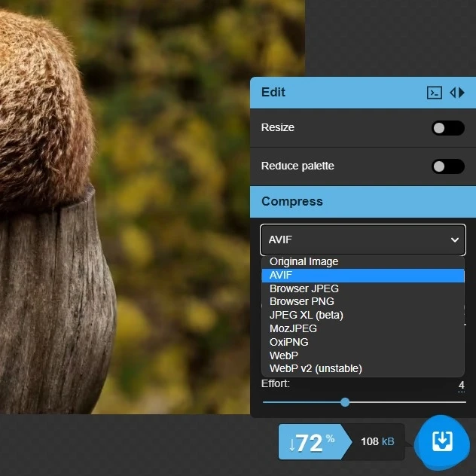Collapse the AVIF codec dropdown

[362, 240]
